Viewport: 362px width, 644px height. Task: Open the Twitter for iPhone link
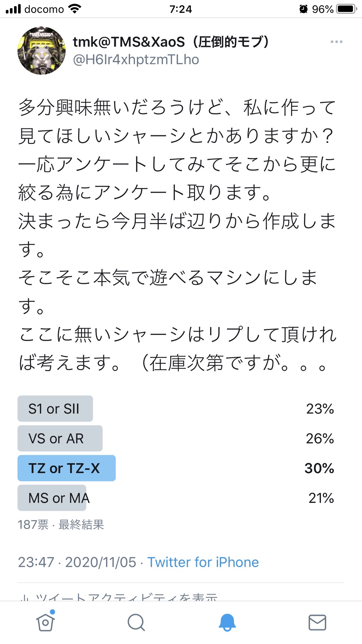click(203, 562)
